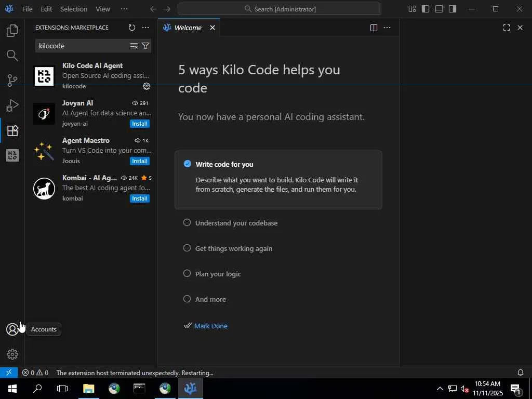
Task: Open Windows taskbar search
Action: pyautogui.click(x=37, y=389)
